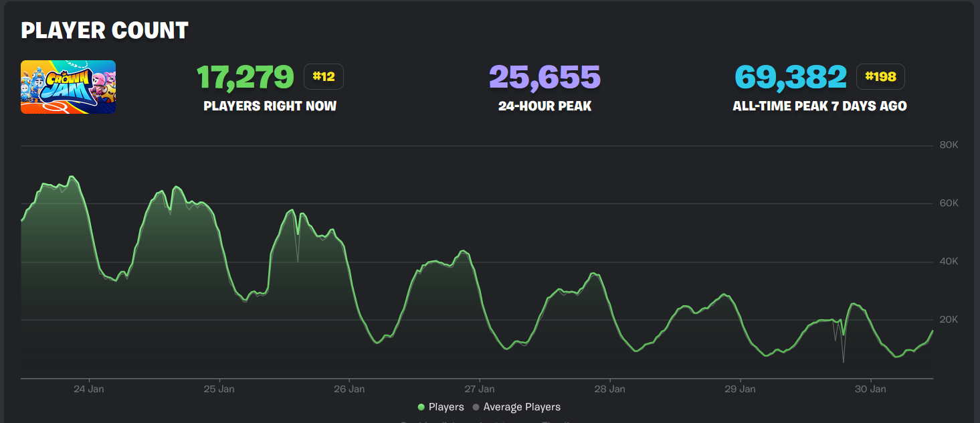Image resolution: width=980 pixels, height=423 pixels.
Task: Click the 28 Jan axis label
Action: point(610,389)
